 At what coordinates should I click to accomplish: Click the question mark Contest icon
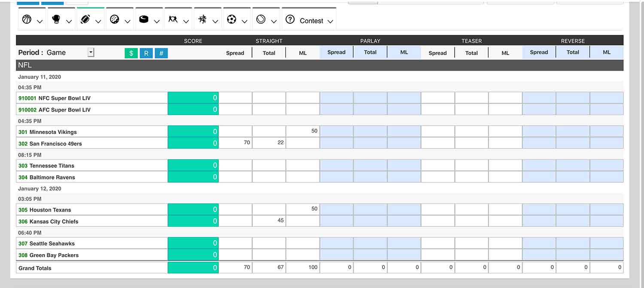pos(290,19)
